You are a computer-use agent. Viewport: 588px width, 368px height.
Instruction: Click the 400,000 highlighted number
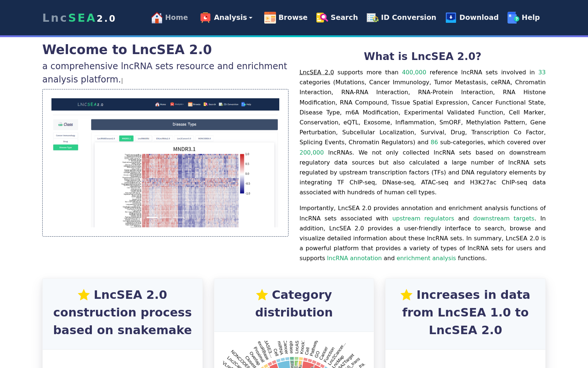pyautogui.click(x=414, y=72)
